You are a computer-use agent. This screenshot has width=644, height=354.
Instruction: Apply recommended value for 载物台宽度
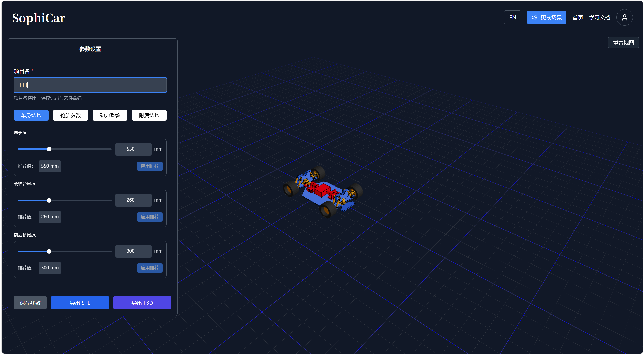[150, 217]
